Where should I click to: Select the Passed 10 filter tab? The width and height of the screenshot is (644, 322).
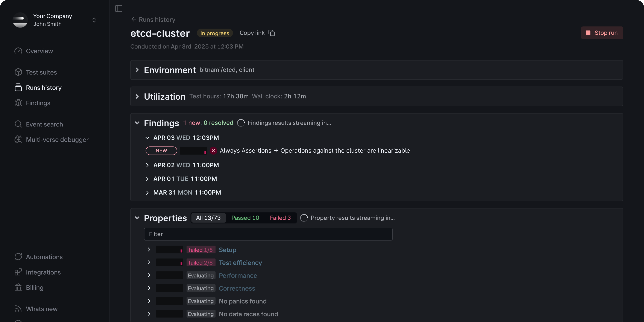pyautogui.click(x=245, y=218)
